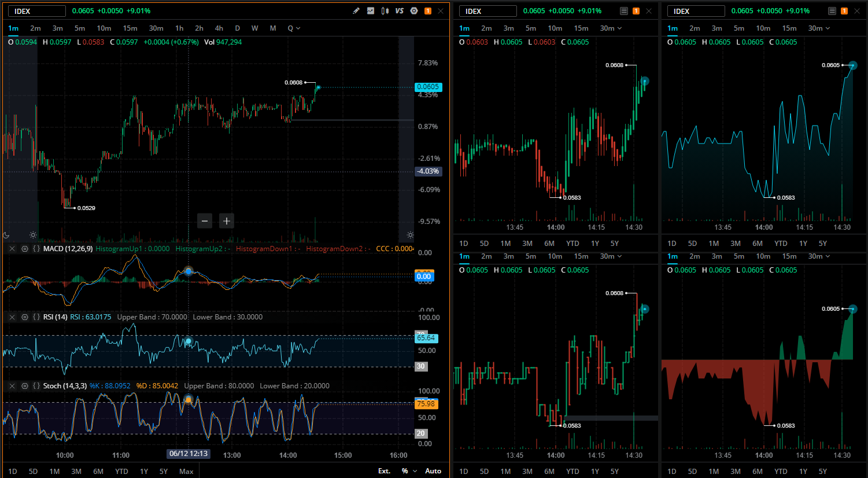This screenshot has height=478, width=868.
Task: Remove the MACD indicator with its X icon
Action: point(12,249)
